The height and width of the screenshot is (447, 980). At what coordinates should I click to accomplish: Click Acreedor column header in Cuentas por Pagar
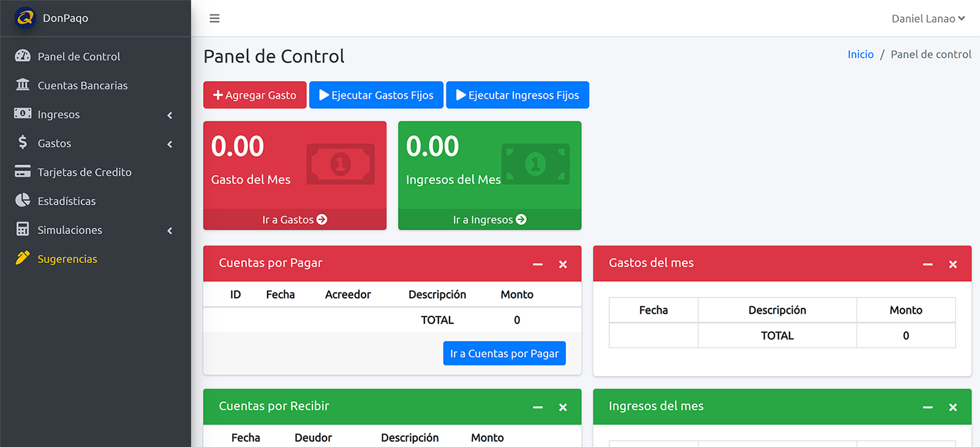point(348,295)
